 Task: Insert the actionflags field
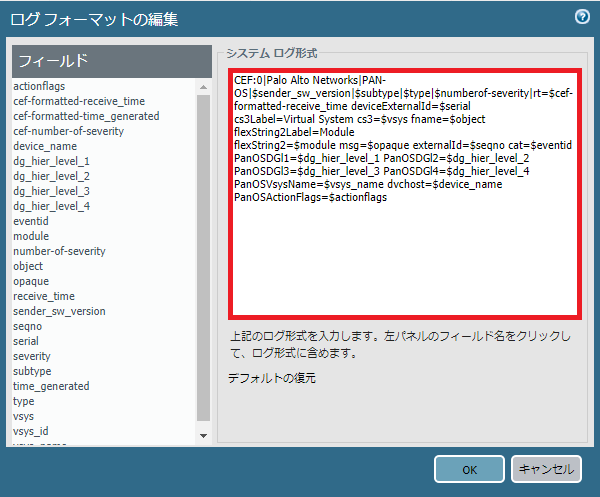(39, 86)
